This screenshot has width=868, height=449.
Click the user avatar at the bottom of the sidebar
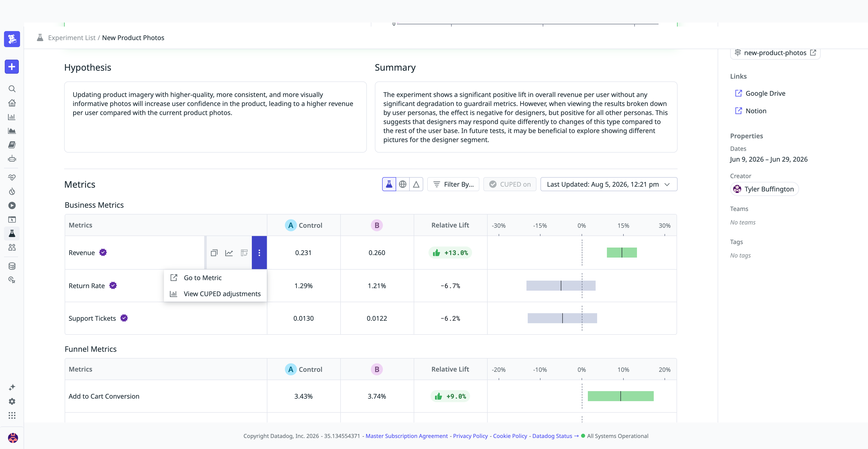pyautogui.click(x=13, y=438)
